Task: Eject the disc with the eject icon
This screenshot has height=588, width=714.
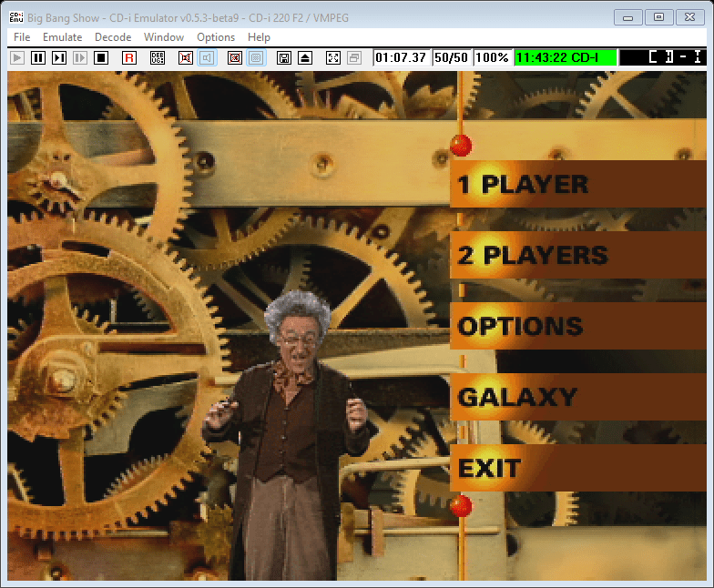Action: tap(305, 57)
